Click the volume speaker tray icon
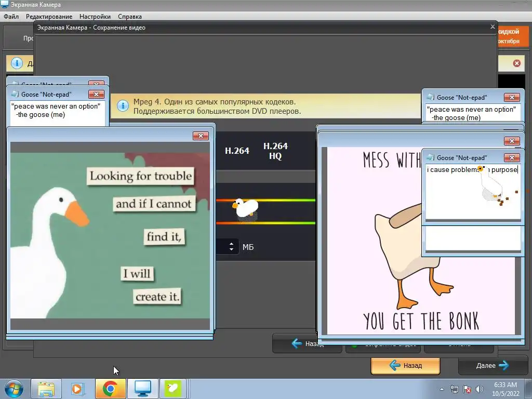Viewport: 532px width, 399px height. pos(480,389)
